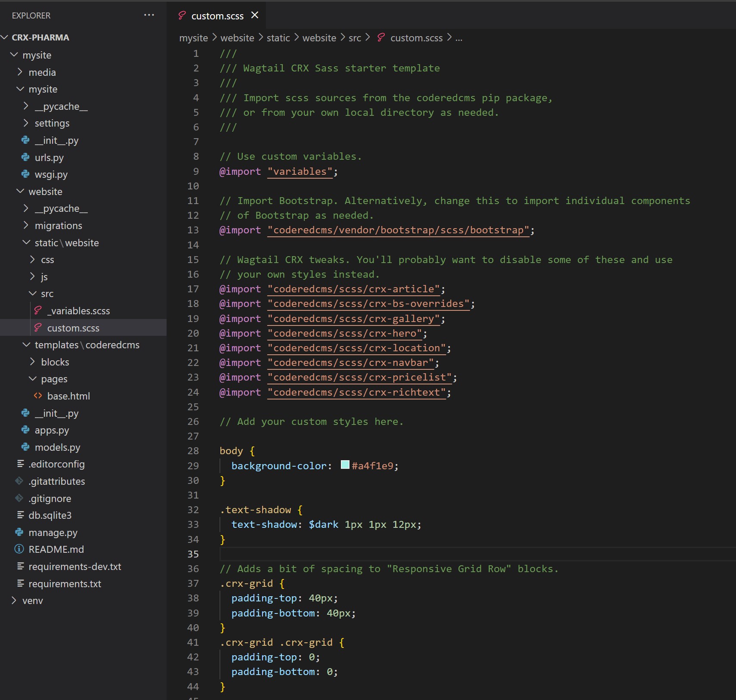The image size is (736, 700).
Task: Select the custom.scss editor tab
Action: [x=217, y=16]
